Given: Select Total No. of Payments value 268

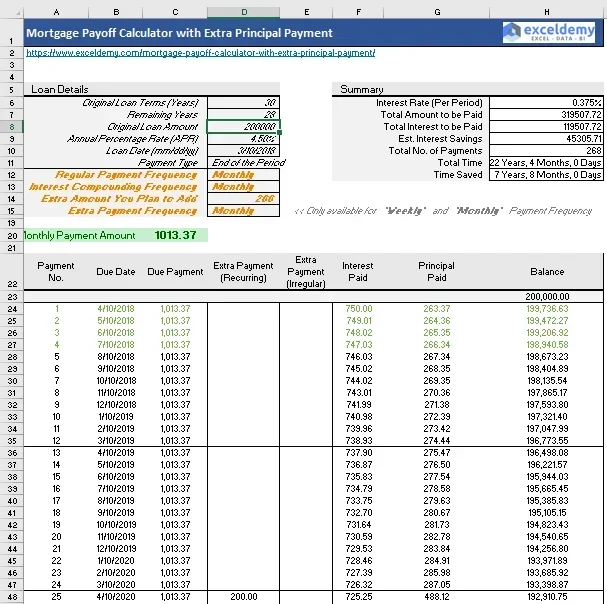Looking at the screenshot, I should point(546,151).
